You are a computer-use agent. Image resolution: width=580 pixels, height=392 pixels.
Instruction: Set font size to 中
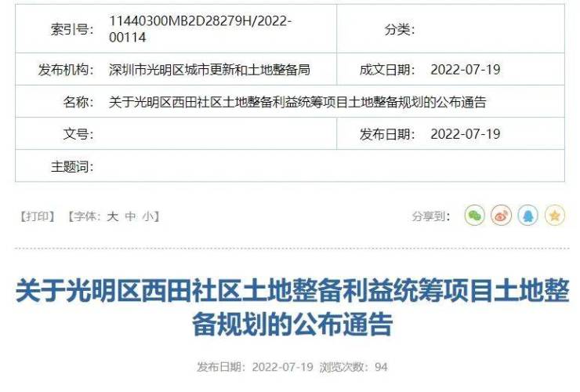[130, 216]
